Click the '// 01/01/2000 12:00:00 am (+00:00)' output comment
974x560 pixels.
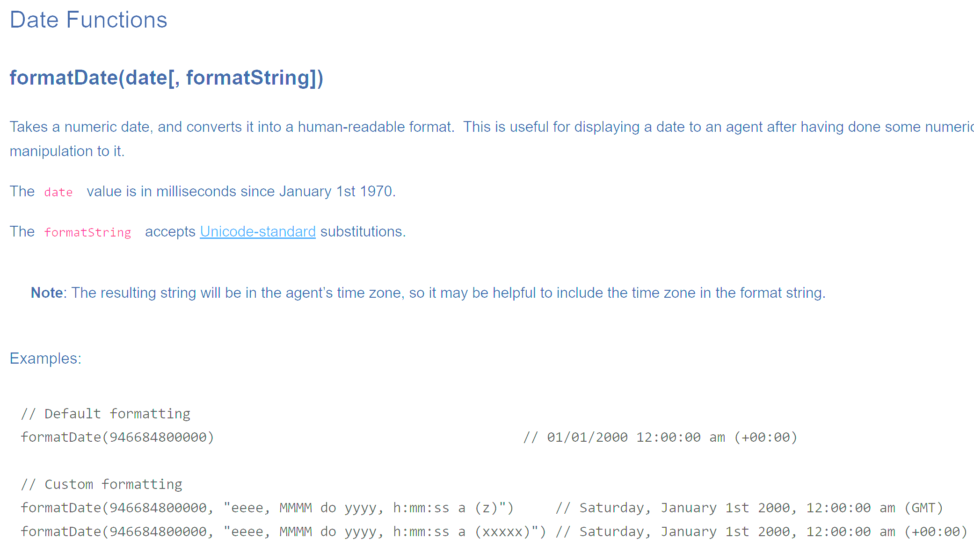(x=660, y=437)
